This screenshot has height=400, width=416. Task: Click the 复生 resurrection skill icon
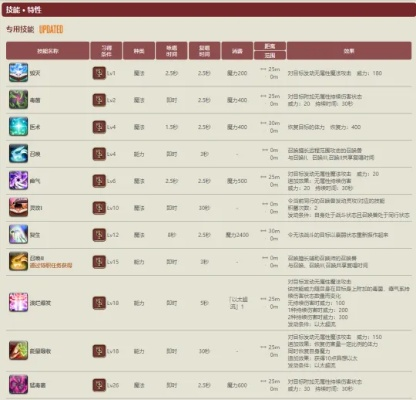(x=18, y=234)
